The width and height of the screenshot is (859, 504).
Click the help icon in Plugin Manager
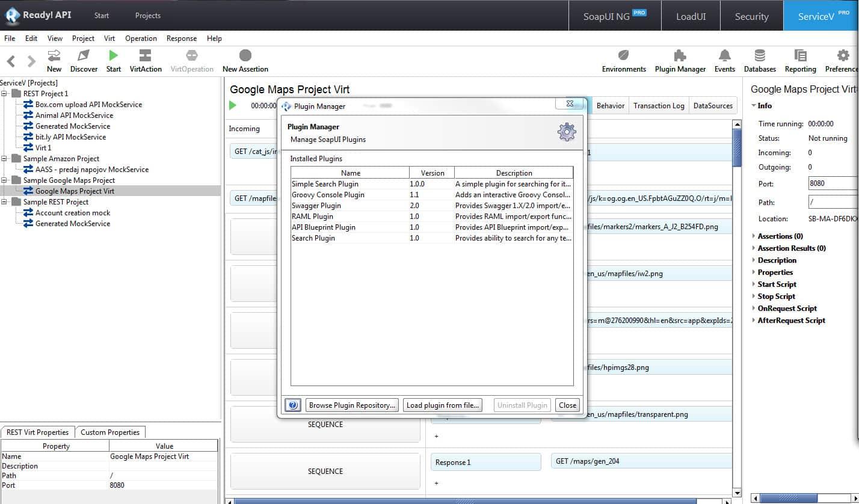(x=293, y=405)
